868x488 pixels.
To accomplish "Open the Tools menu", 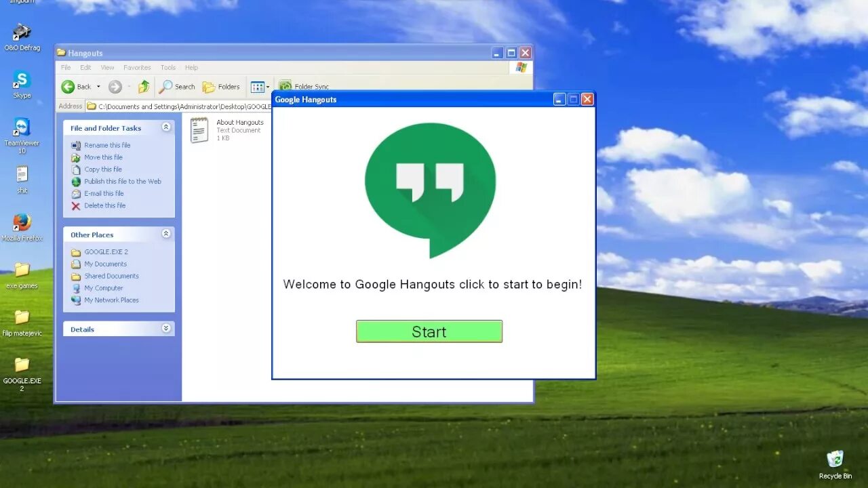I will pos(168,68).
